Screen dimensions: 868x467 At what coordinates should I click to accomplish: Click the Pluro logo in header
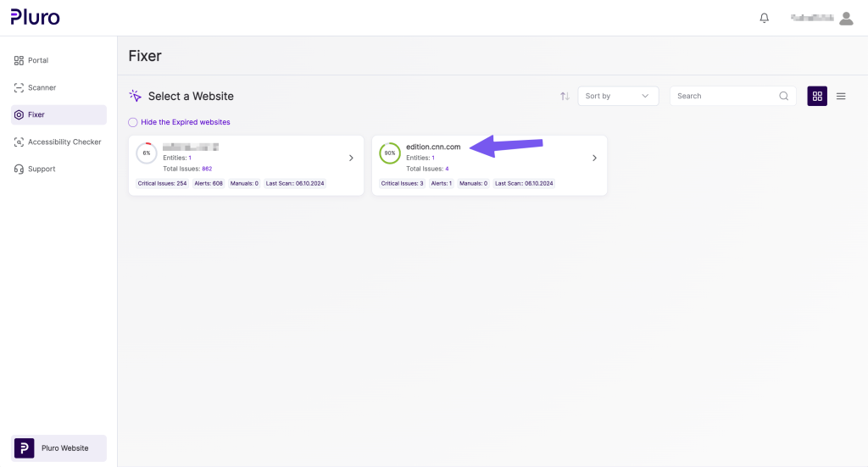(x=35, y=17)
